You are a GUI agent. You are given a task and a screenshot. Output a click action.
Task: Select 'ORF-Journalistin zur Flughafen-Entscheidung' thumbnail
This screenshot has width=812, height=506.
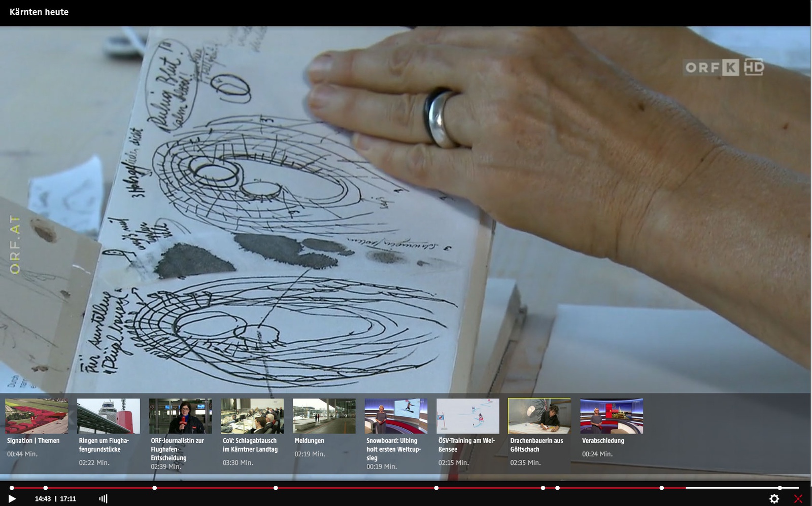(180, 416)
